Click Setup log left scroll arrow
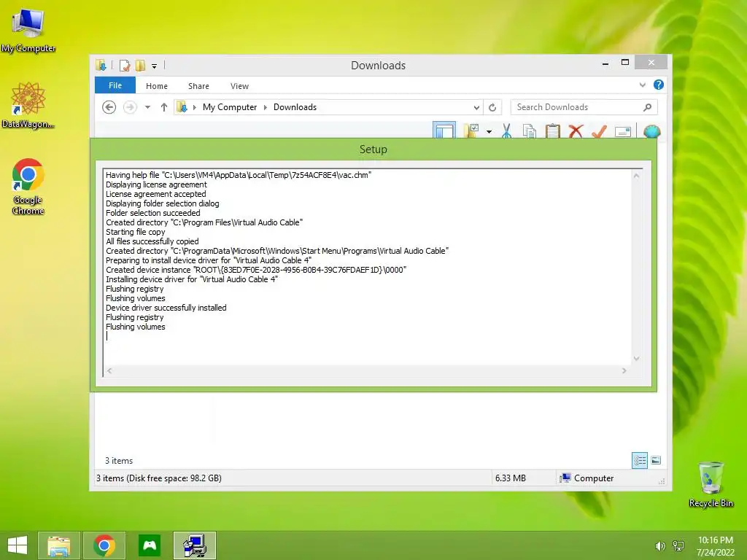This screenshot has height=560, width=747. tap(109, 370)
